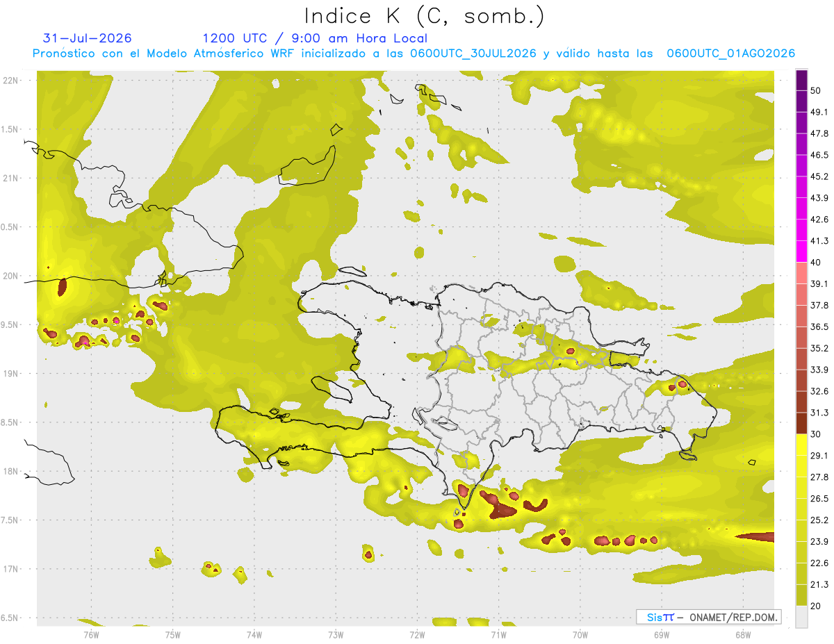
Task: Click the bright yellow swatch between 29.1 and 30
Action: point(801,445)
